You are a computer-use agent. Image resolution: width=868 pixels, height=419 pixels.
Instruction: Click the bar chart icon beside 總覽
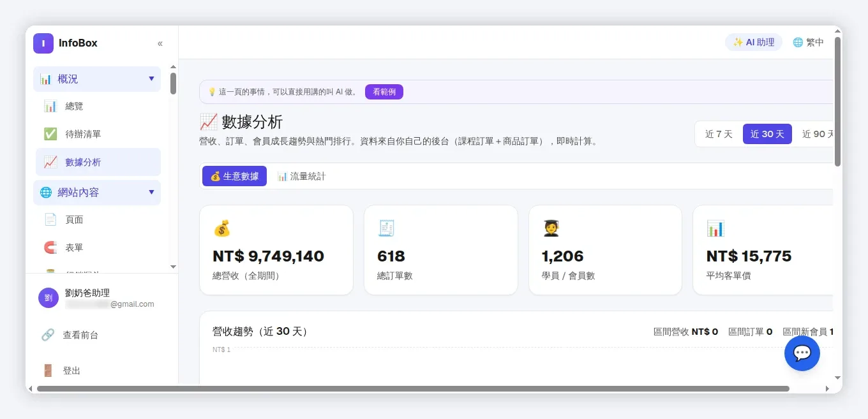point(50,106)
